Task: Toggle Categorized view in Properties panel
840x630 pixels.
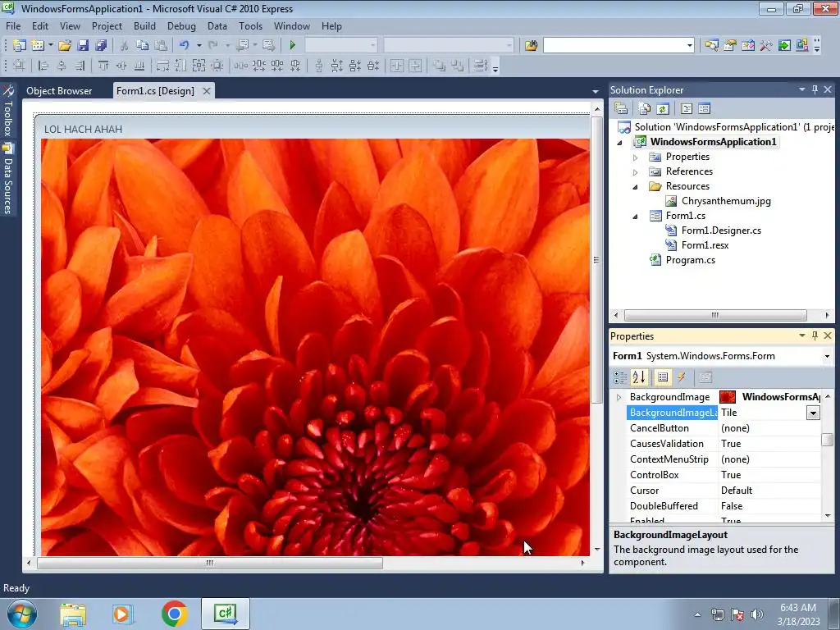Action: tap(620, 377)
